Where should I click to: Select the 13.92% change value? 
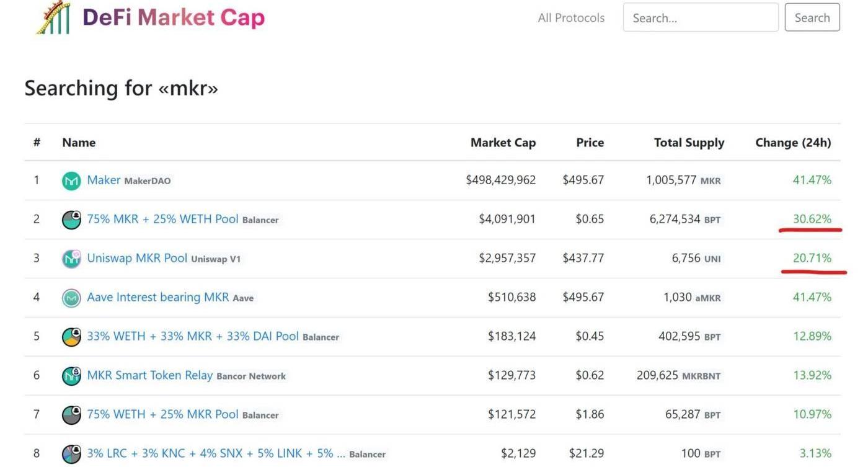coord(812,375)
